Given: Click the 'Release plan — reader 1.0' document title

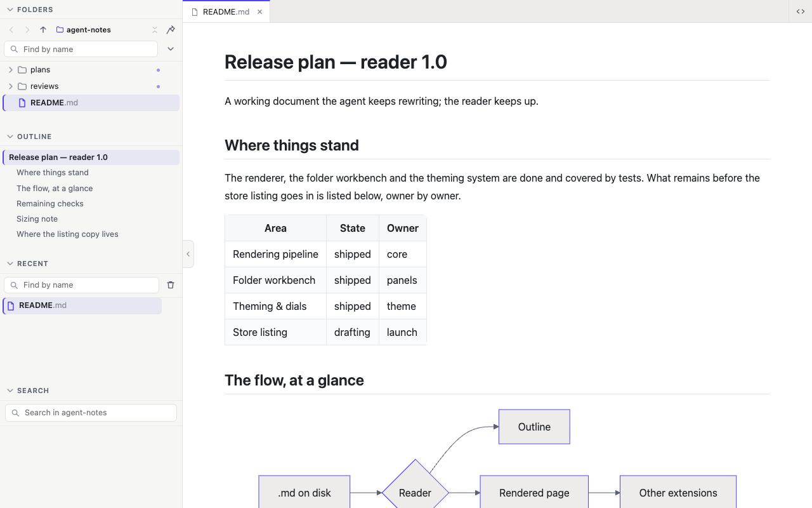Looking at the screenshot, I should tap(336, 62).
